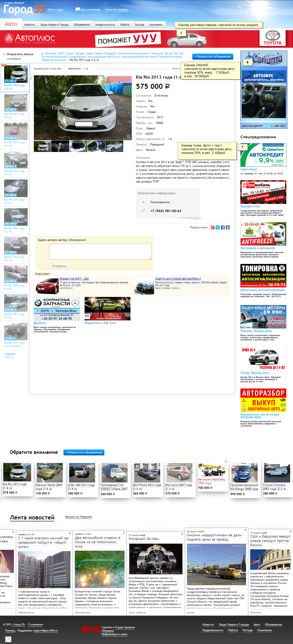293x644 pixels.
Task: Open Люди Нашего Города tab
Action: [54, 25]
